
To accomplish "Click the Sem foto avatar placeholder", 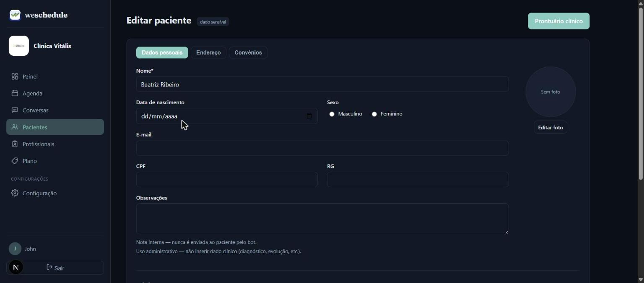I will click(551, 92).
